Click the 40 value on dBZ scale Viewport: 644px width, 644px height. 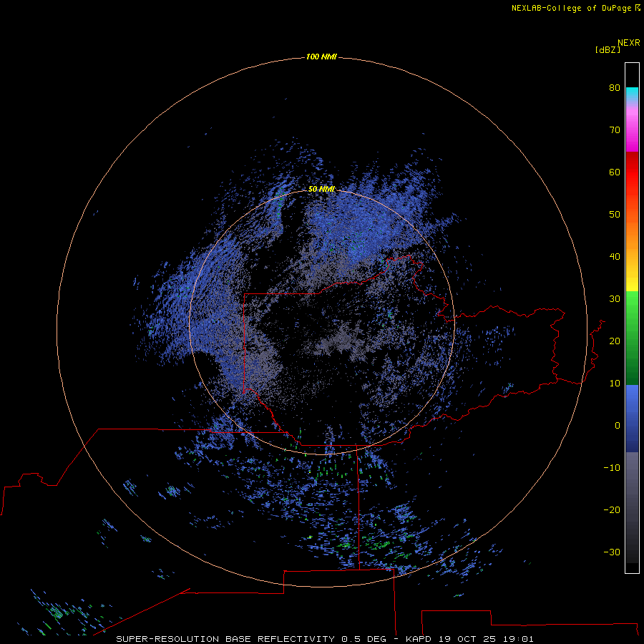coord(615,257)
